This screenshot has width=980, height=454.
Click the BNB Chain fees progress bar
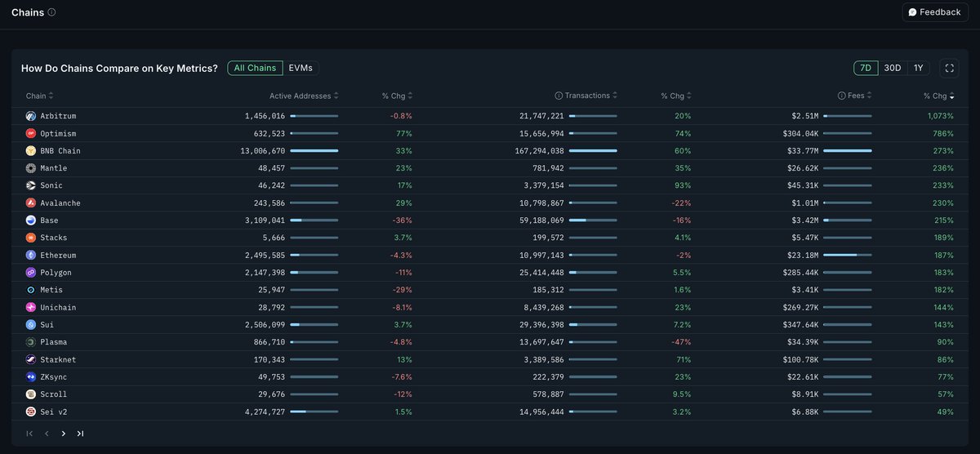pos(848,151)
